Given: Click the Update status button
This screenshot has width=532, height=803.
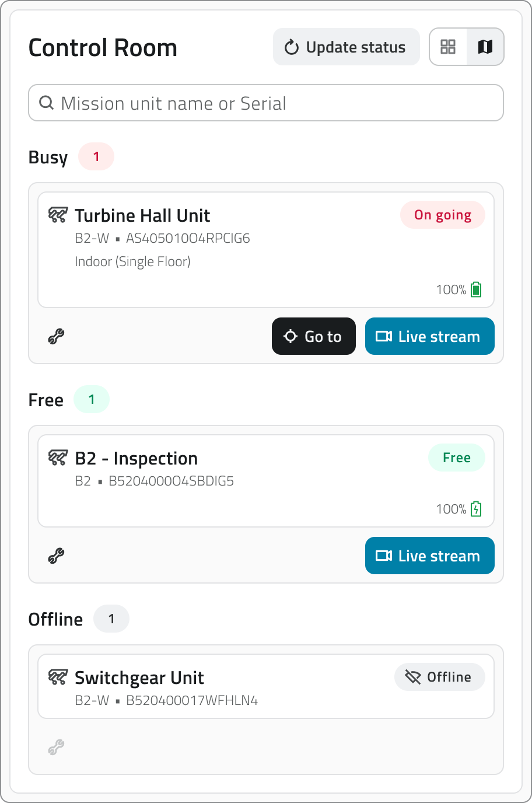Looking at the screenshot, I should 346,47.
